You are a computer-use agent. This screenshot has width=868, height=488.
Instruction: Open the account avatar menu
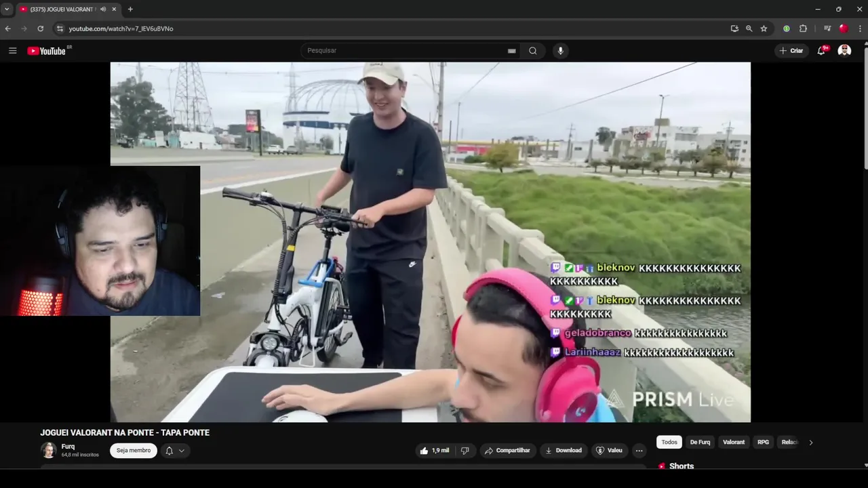click(x=844, y=51)
